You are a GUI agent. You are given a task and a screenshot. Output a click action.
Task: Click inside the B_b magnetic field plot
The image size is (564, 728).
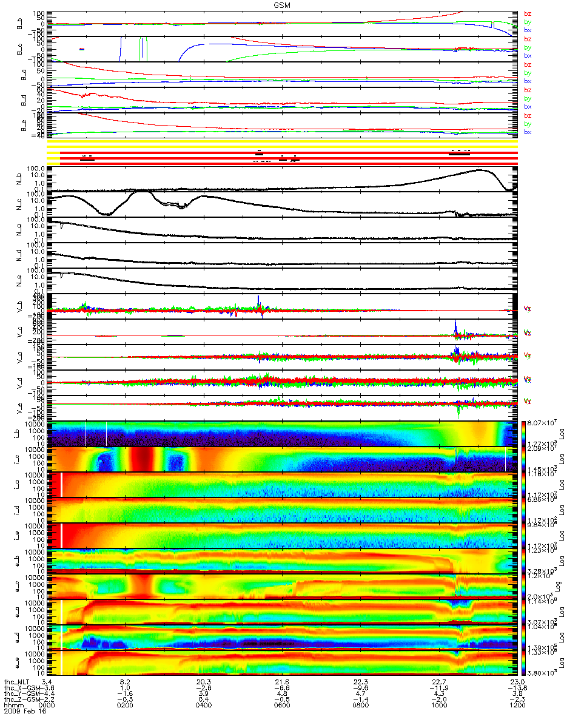283,23
